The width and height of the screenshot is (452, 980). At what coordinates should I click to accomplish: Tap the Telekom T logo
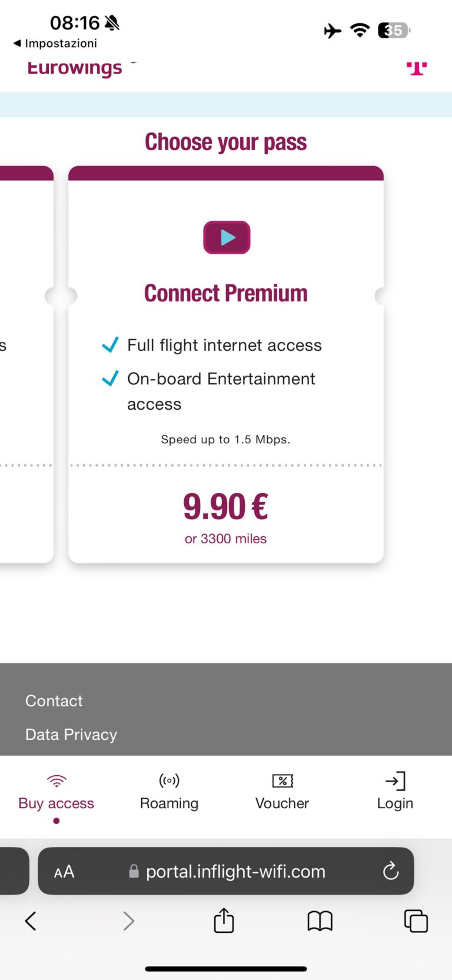[x=417, y=68]
